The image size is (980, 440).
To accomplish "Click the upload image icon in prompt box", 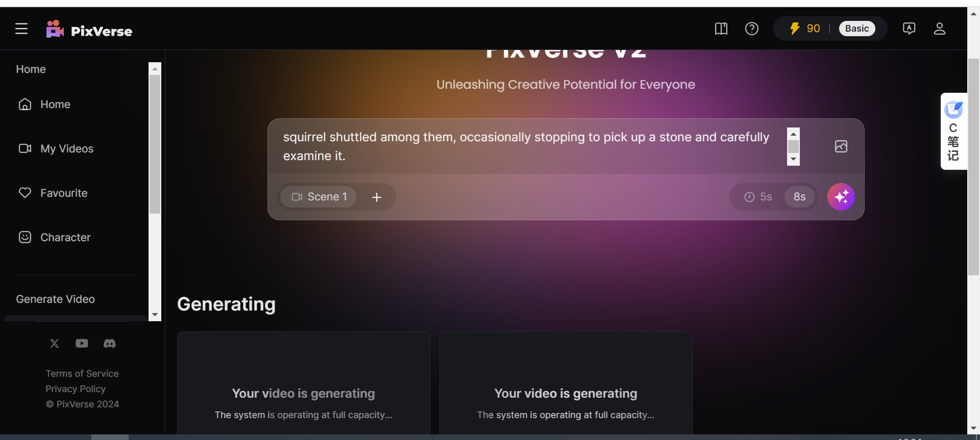I will (841, 146).
